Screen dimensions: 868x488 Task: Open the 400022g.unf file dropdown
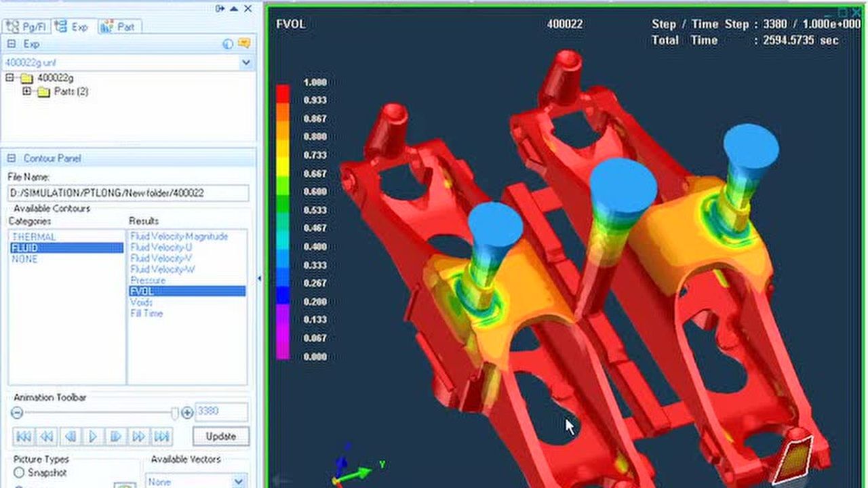point(246,62)
